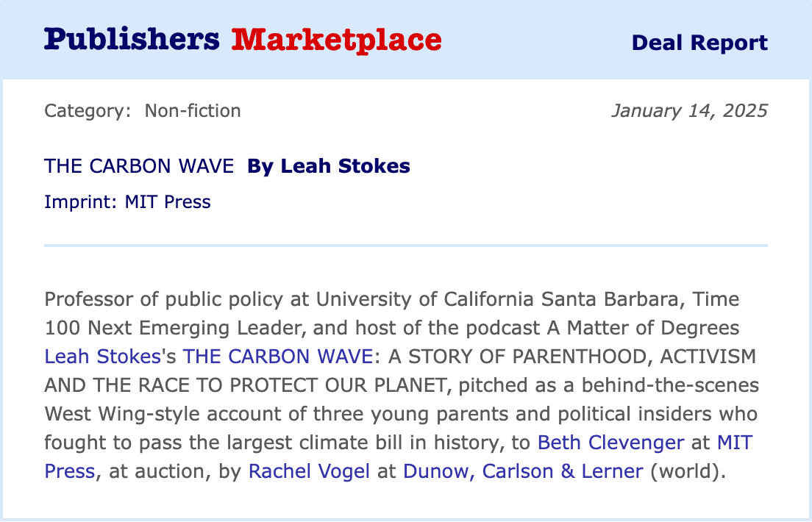The width and height of the screenshot is (812, 522).
Task: Follow the MIT Press link in paragraph
Action: pyautogui.click(x=734, y=443)
